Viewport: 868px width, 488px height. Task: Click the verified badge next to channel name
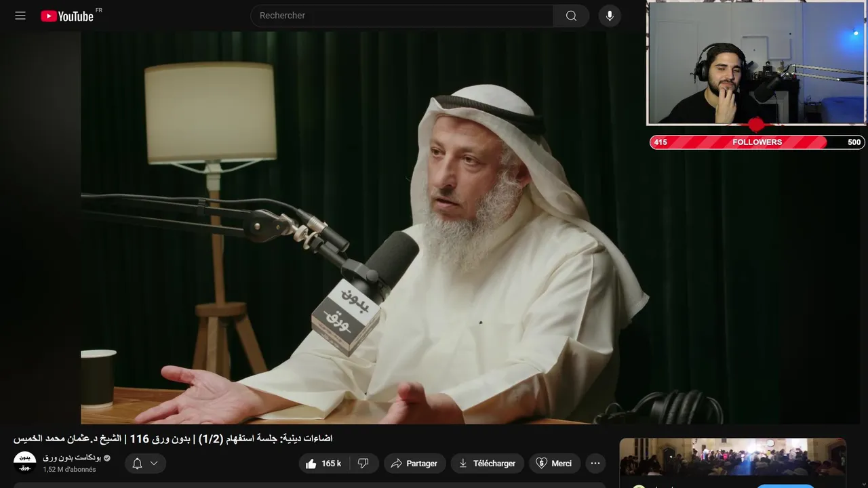106,458
